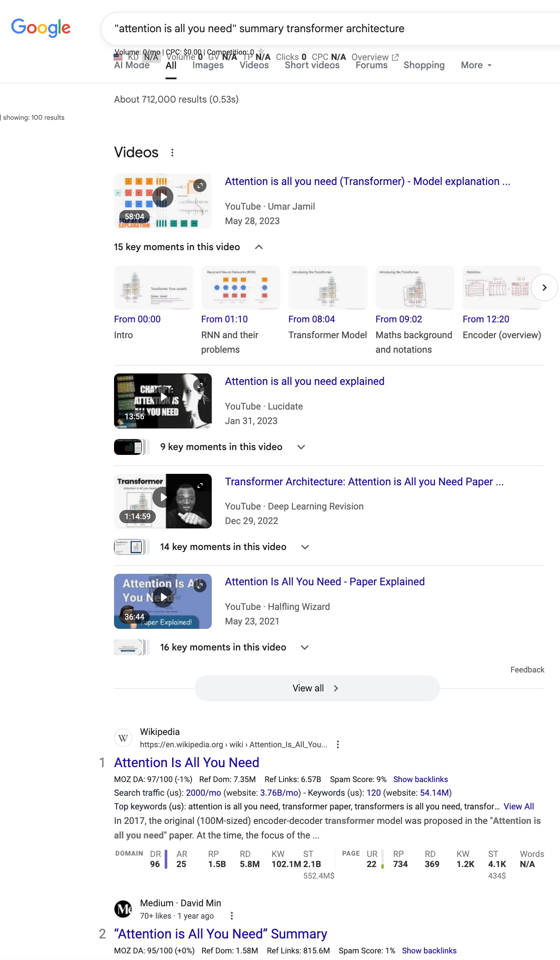Viewport: 560px width, 960px height.
Task: Open the 2000/mo search traffic link
Action: 203,793
